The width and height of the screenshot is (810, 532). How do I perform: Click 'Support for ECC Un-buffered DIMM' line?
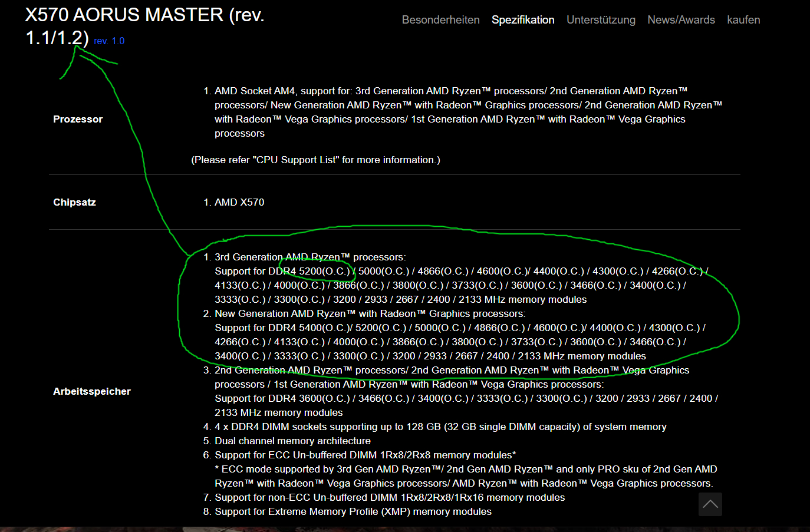366,455
